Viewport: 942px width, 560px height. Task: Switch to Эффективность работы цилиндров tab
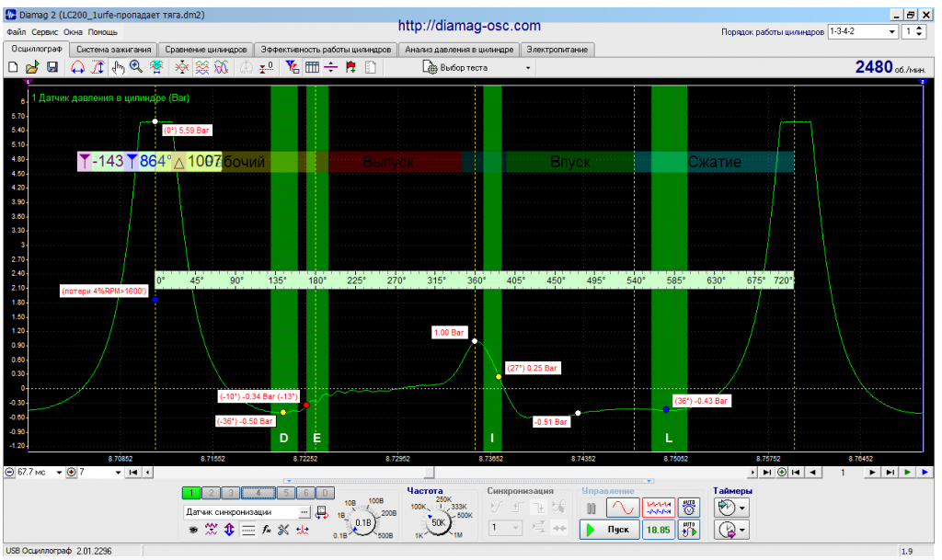point(326,50)
